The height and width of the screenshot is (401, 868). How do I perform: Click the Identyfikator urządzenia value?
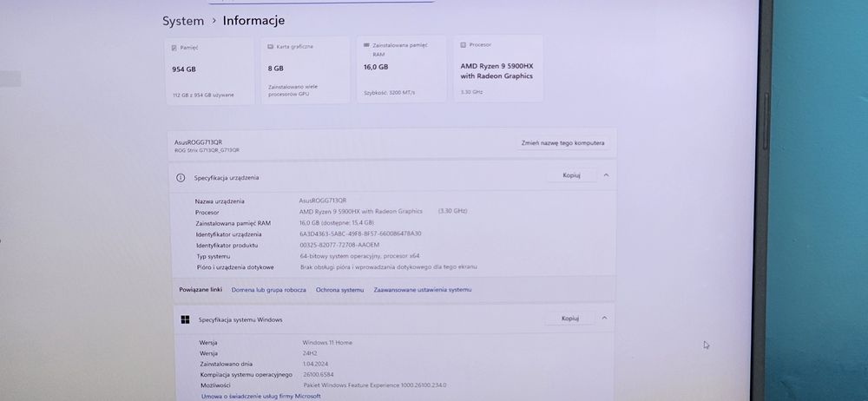(360, 233)
